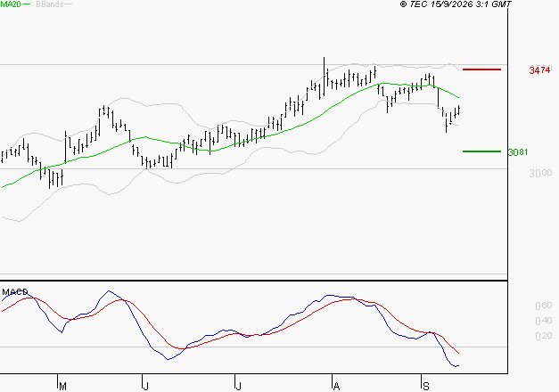Click the BBands legend label
This screenshot has height=392, width=559.
pos(50,4)
